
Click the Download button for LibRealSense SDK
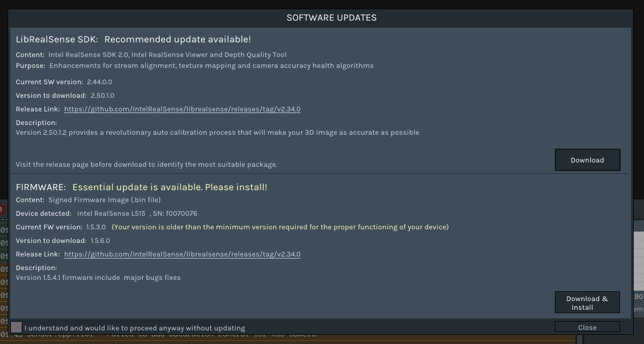point(587,160)
